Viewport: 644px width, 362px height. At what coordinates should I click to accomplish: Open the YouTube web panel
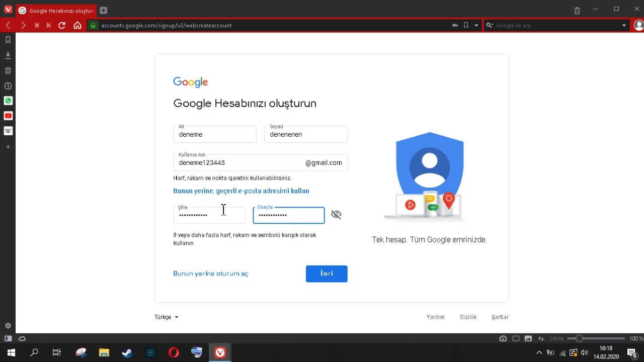pyautogui.click(x=8, y=116)
